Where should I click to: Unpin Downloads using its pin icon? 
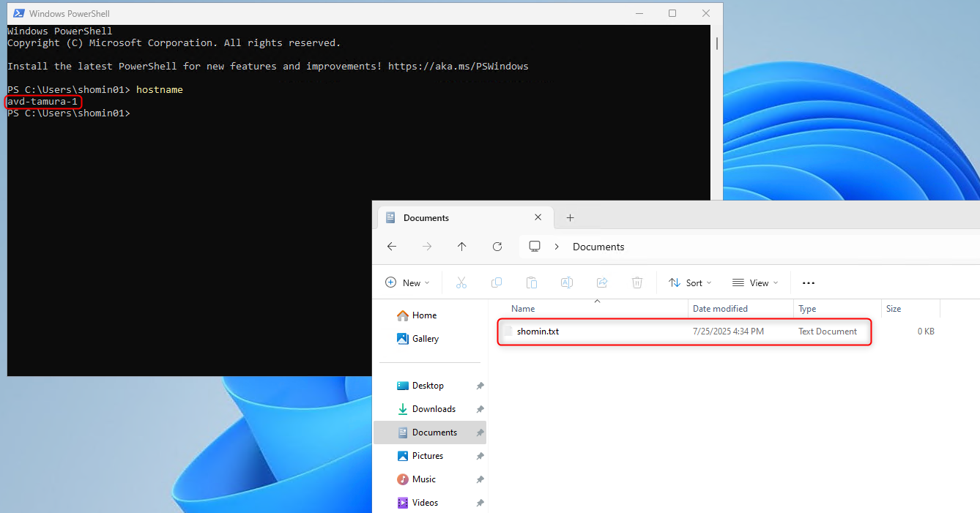pos(480,409)
